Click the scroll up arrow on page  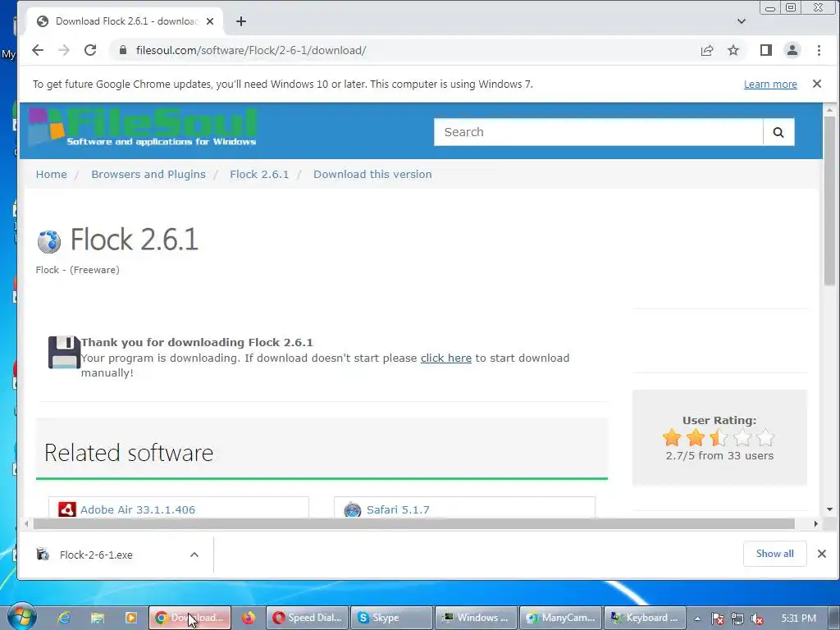829,110
